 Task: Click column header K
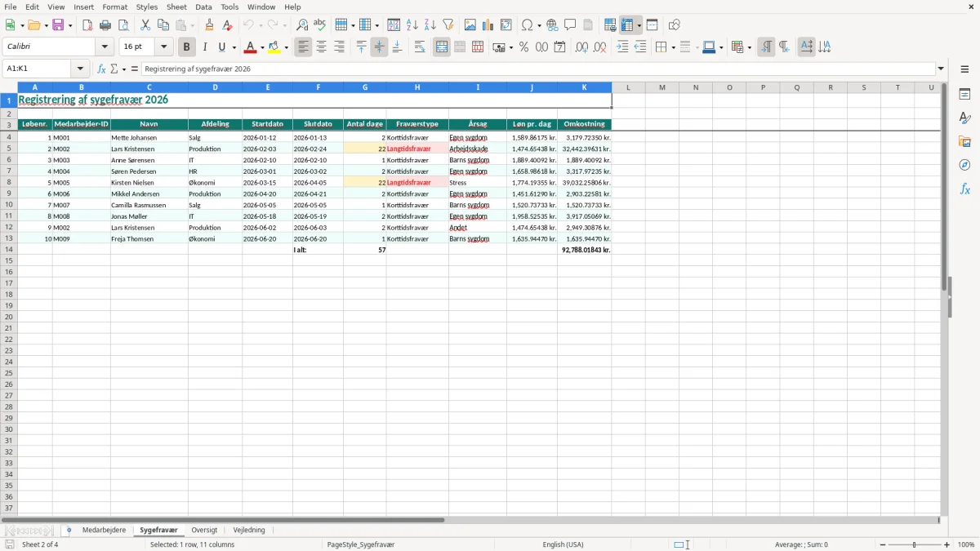pyautogui.click(x=585, y=87)
